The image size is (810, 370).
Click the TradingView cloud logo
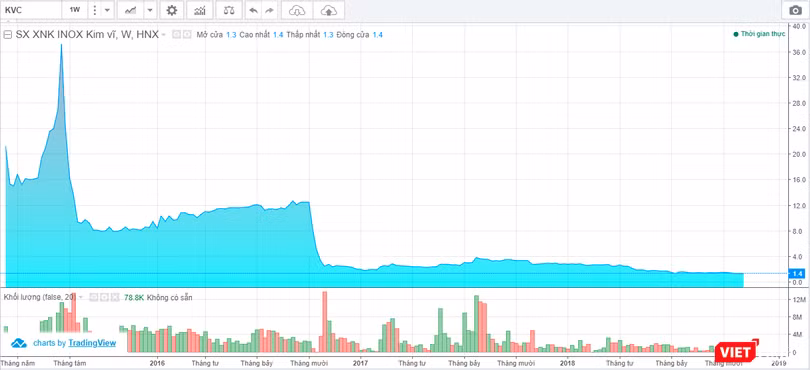(19, 343)
